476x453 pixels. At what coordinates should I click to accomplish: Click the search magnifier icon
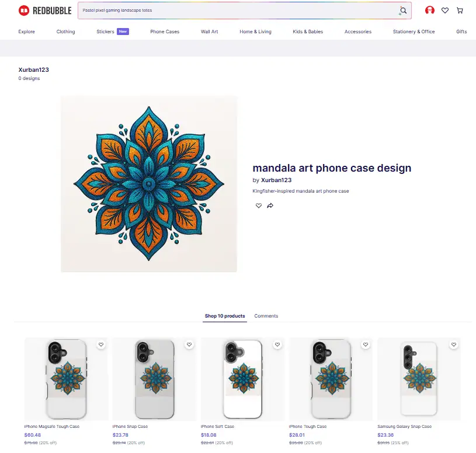click(403, 11)
